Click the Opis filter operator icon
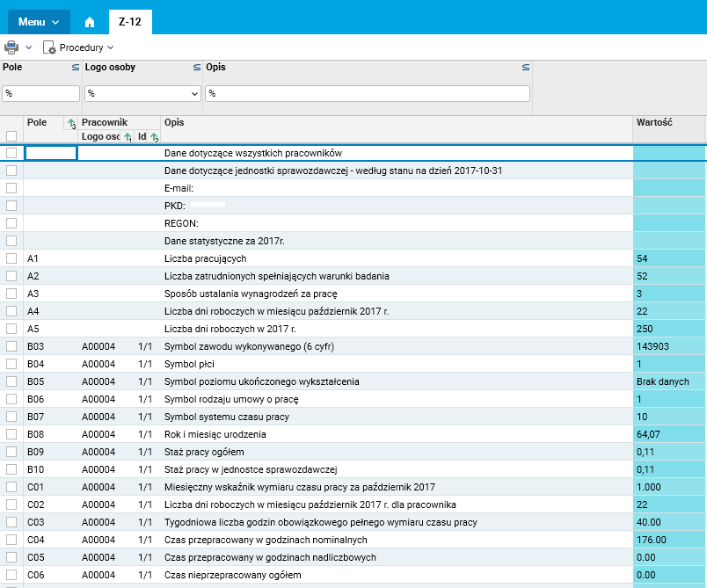Viewport: 707px width, 588px height. [x=525, y=68]
